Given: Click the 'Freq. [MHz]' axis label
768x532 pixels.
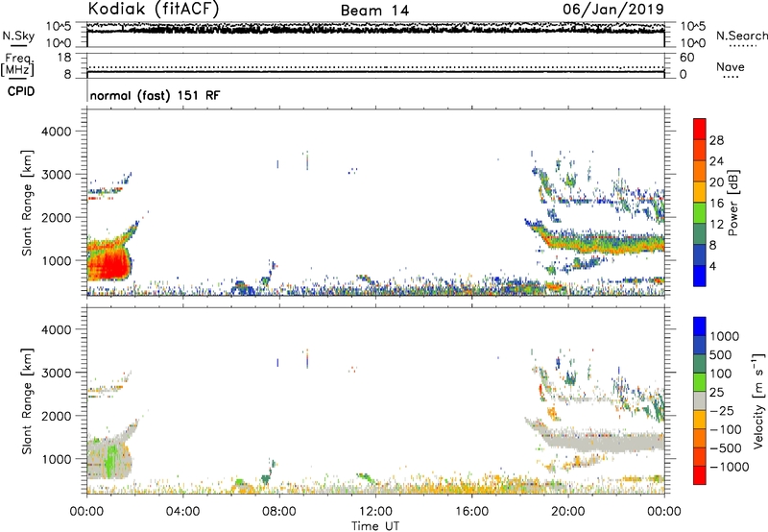Looking at the screenshot, I should (18, 64).
